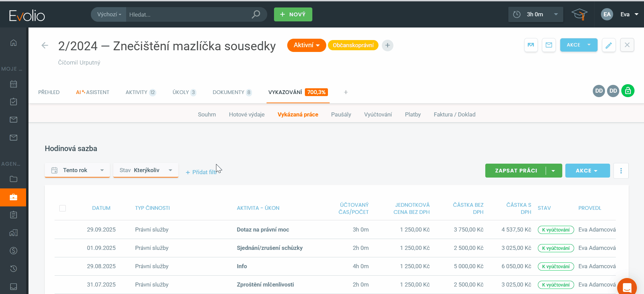This screenshot has height=294, width=644.
Task: Expand the Aktivní status dropdown
Action: [x=306, y=45]
